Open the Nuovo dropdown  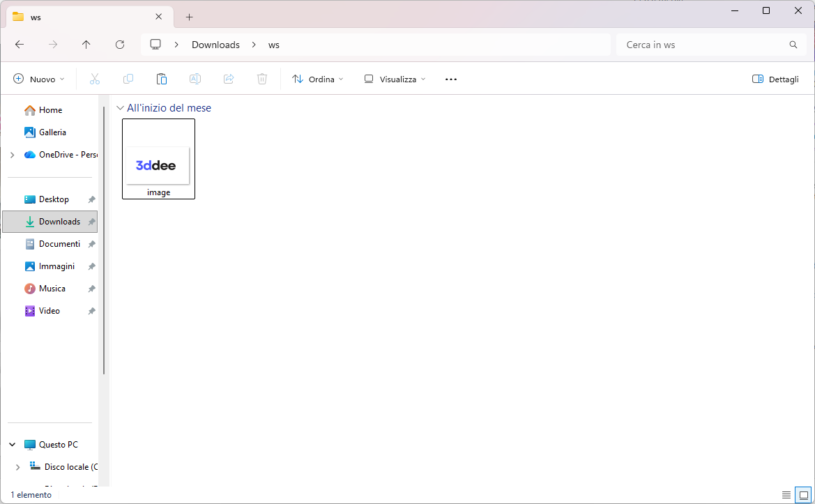pyautogui.click(x=39, y=79)
